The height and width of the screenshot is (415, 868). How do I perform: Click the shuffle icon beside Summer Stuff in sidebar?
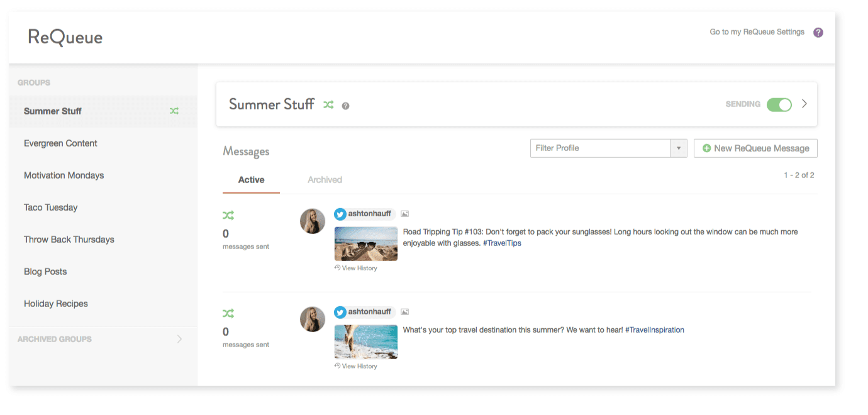(x=174, y=111)
